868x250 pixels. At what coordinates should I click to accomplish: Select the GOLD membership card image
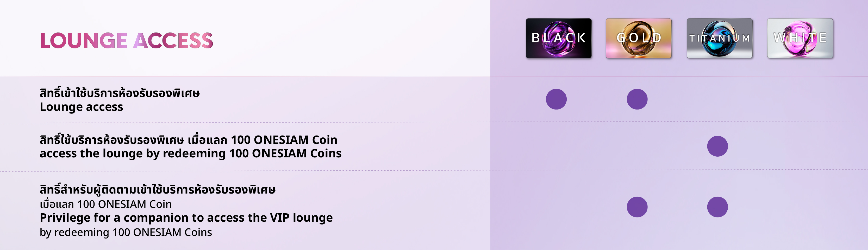point(639,38)
